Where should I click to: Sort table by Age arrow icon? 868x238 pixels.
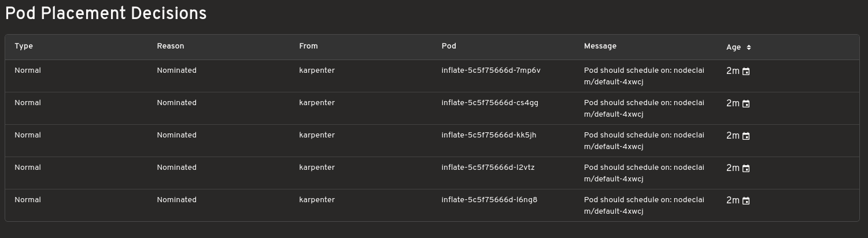tap(749, 47)
